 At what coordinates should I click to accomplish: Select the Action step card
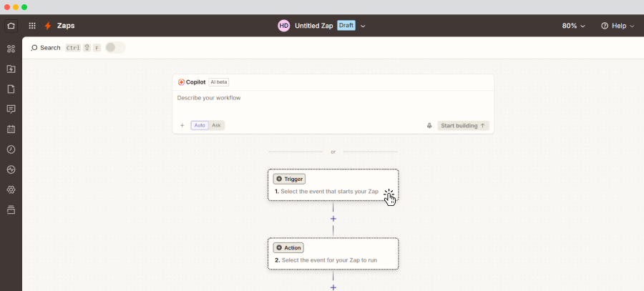tap(333, 254)
